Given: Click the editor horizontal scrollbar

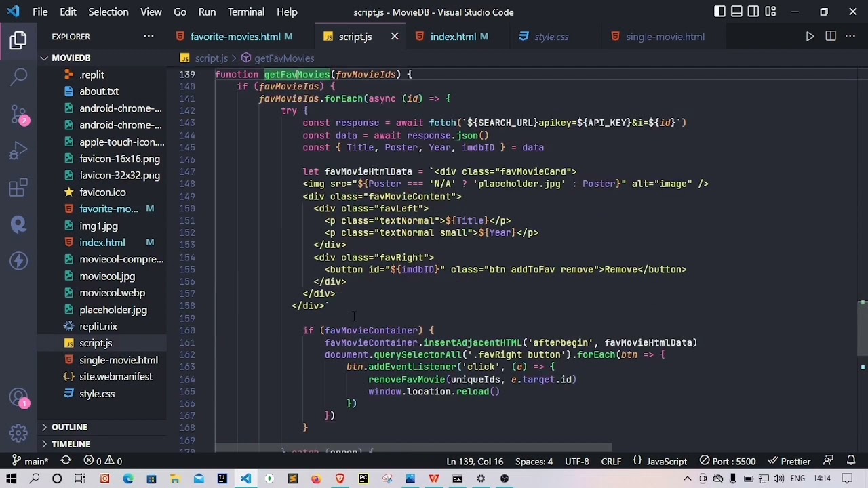Looking at the screenshot, I should 414,447.
